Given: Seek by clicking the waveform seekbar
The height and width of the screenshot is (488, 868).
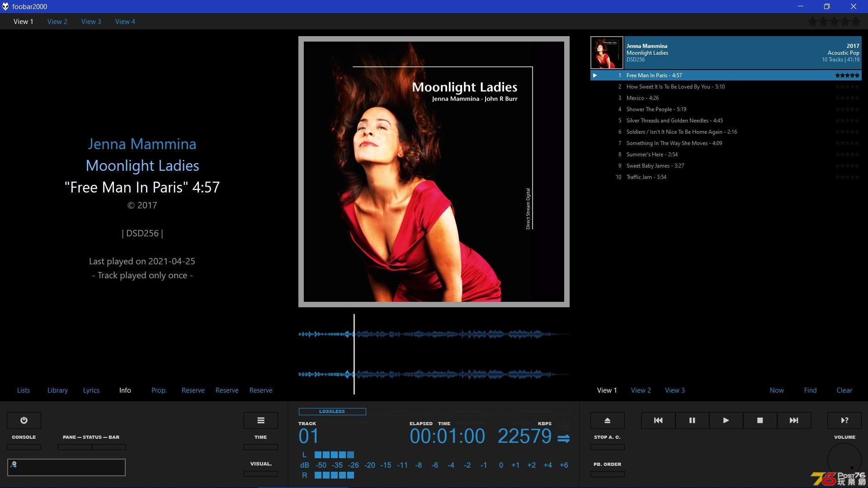Looking at the screenshot, I should click(434, 354).
